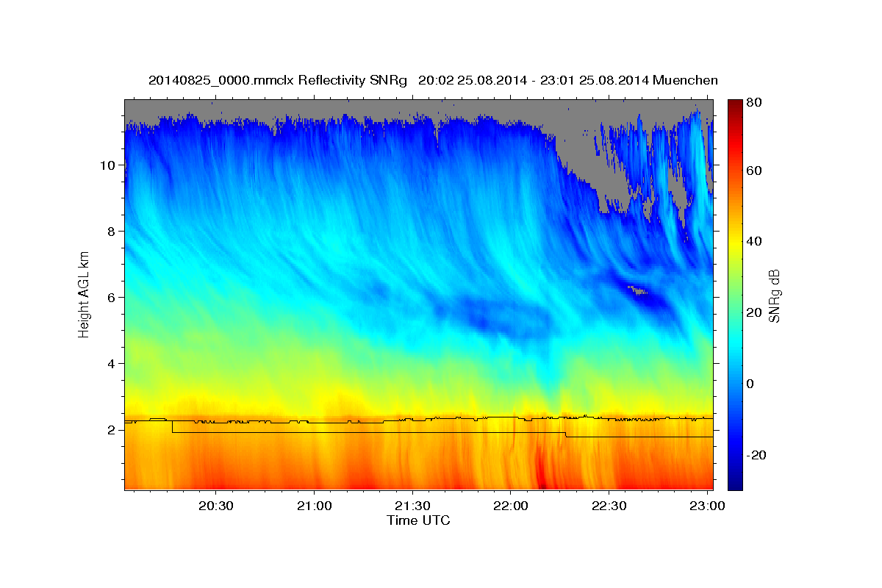The width and height of the screenshot is (882, 588).
Task: Click the dark red top of the colorbar
Action: 735,104
